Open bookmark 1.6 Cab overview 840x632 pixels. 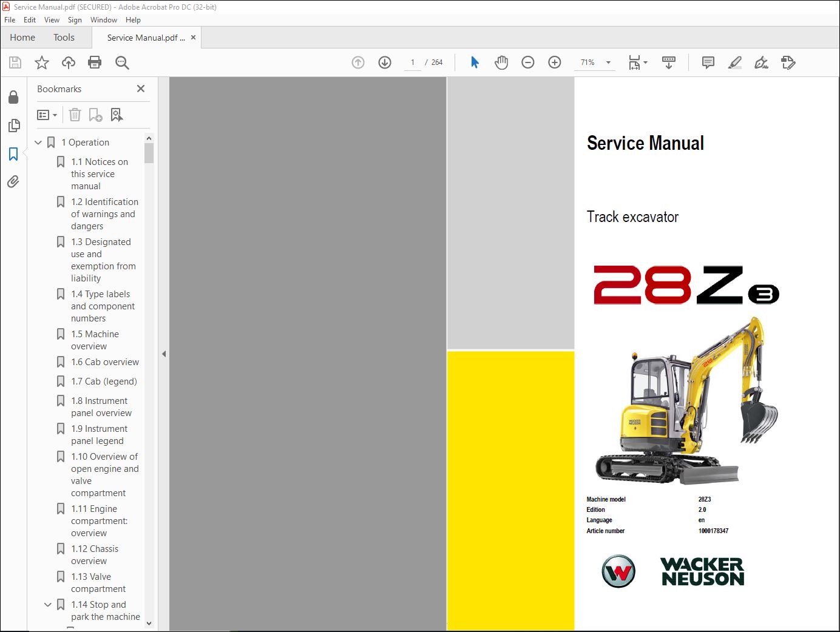click(105, 362)
